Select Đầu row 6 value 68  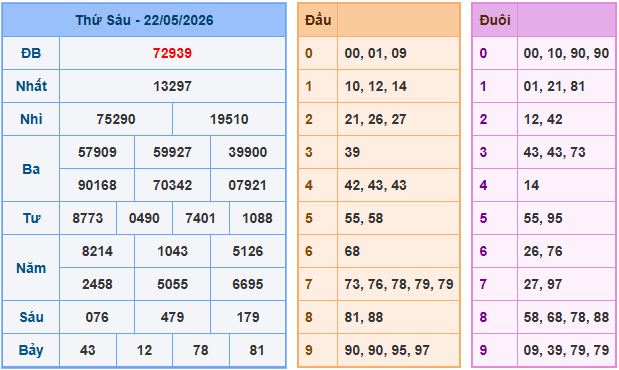352,251
